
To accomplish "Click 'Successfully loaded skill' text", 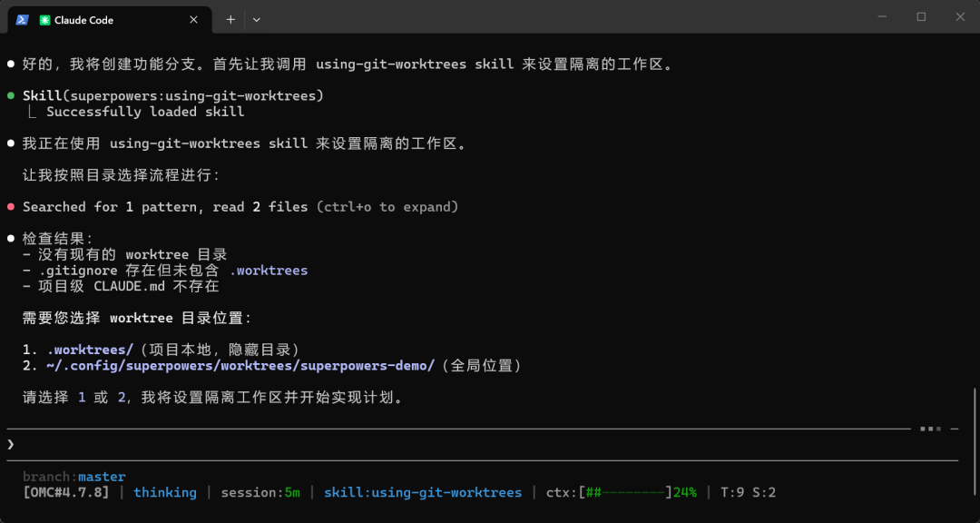I will point(145,112).
